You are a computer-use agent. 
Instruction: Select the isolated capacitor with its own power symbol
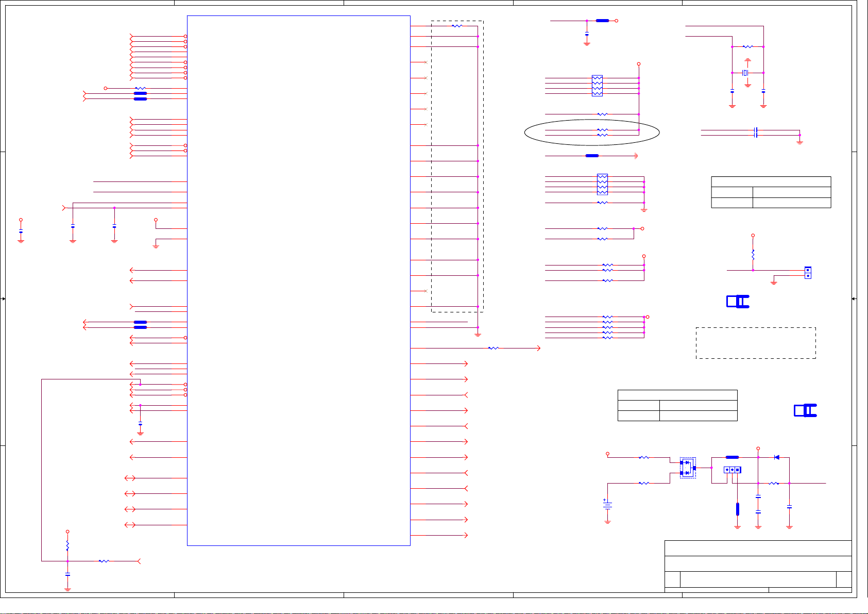click(x=21, y=231)
